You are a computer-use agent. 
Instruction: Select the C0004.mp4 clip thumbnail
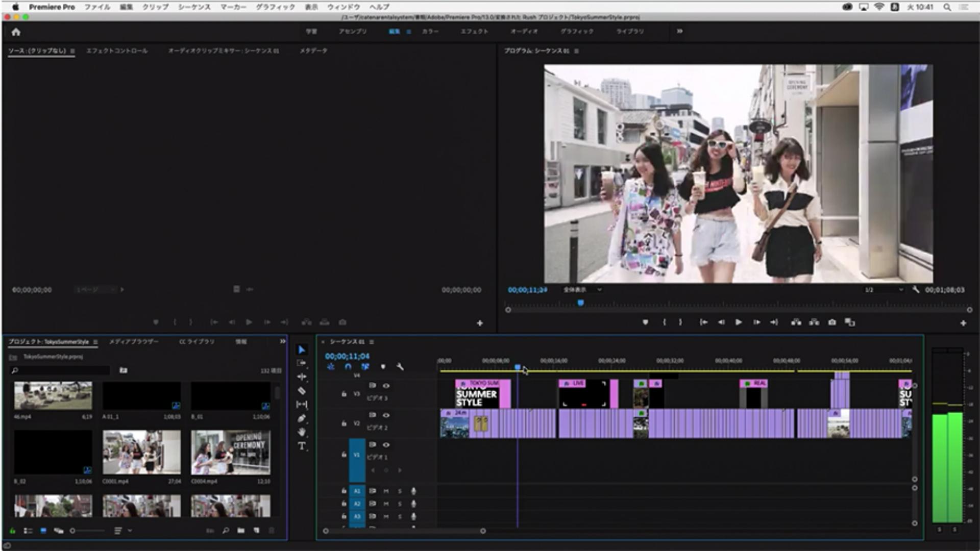pyautogui.click(x=231, y=453)
